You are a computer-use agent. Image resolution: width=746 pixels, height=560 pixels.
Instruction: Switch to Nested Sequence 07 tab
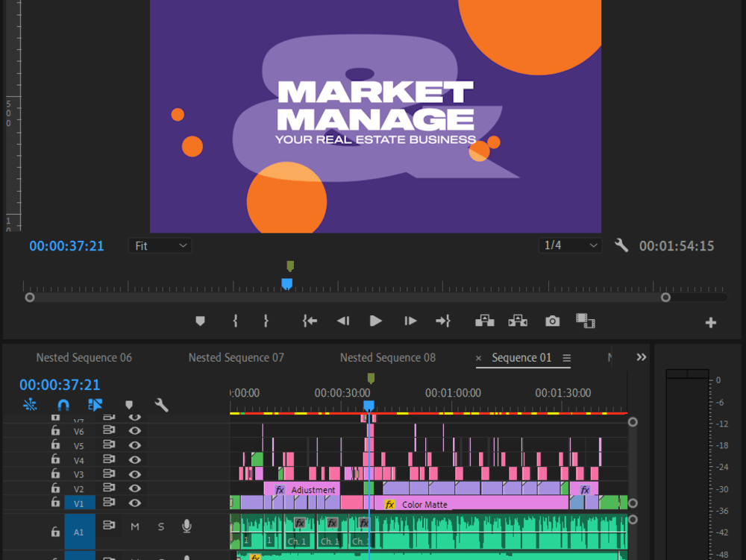[x=236, y=357]
